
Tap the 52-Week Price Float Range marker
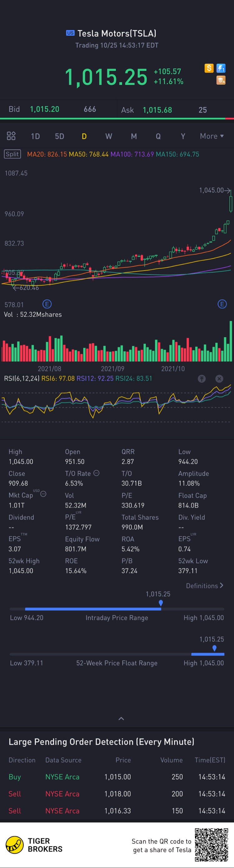click(214, 648)
